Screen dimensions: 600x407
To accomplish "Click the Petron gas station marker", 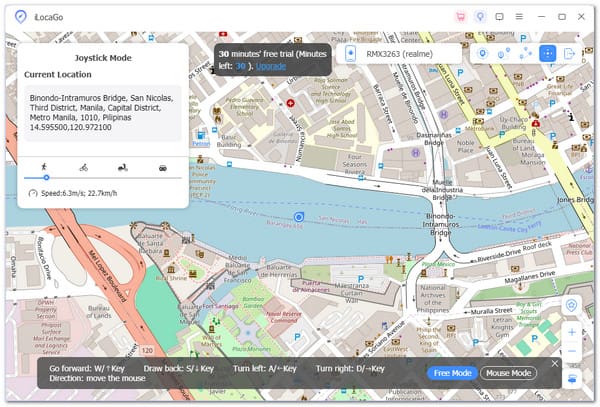I will click(201, 135).
